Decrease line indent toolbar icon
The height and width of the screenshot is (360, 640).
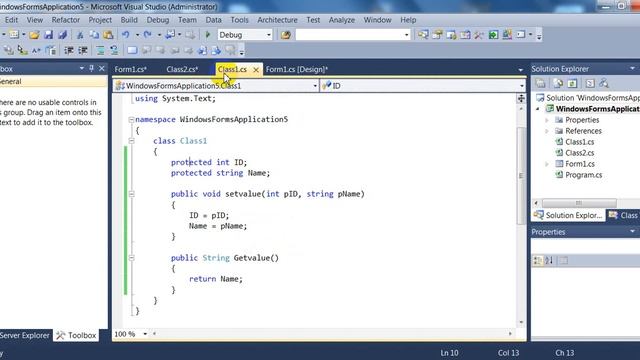click(69, 51)
